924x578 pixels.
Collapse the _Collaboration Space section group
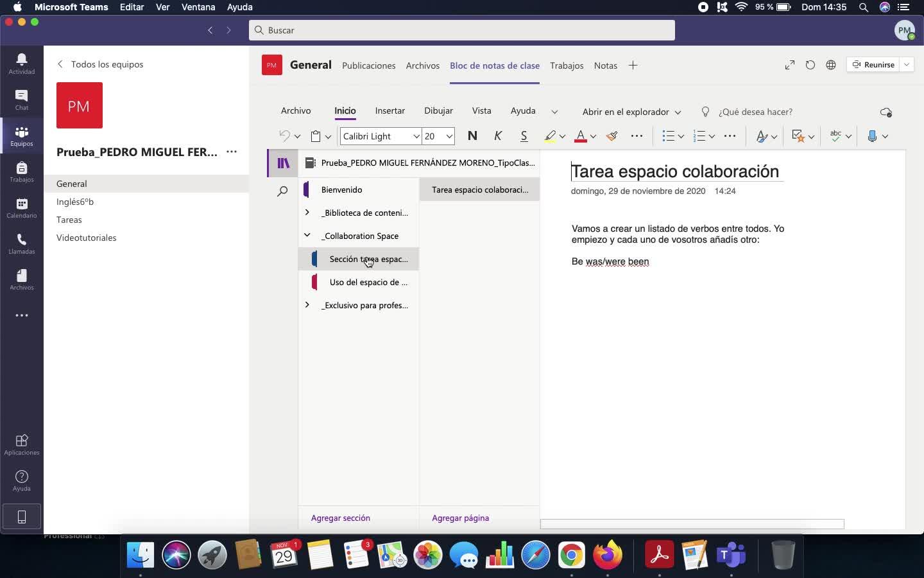point(307,236)
